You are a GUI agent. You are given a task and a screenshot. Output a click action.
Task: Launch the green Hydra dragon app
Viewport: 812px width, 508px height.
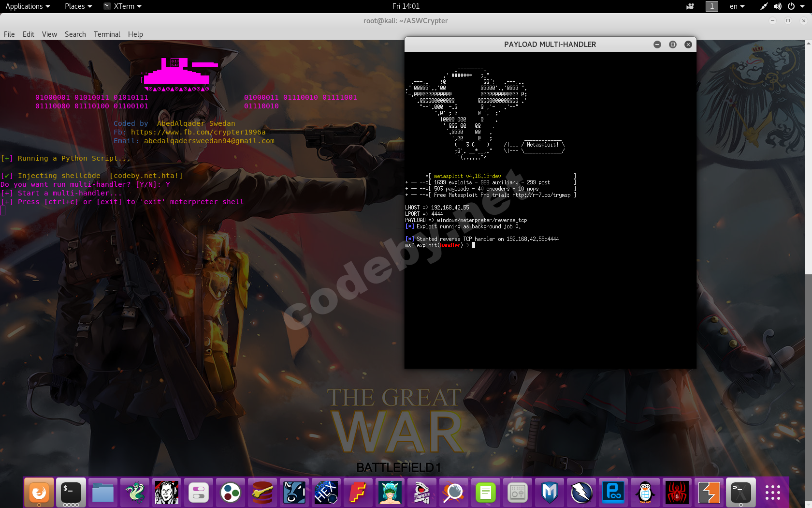click(x=135, y=493)
